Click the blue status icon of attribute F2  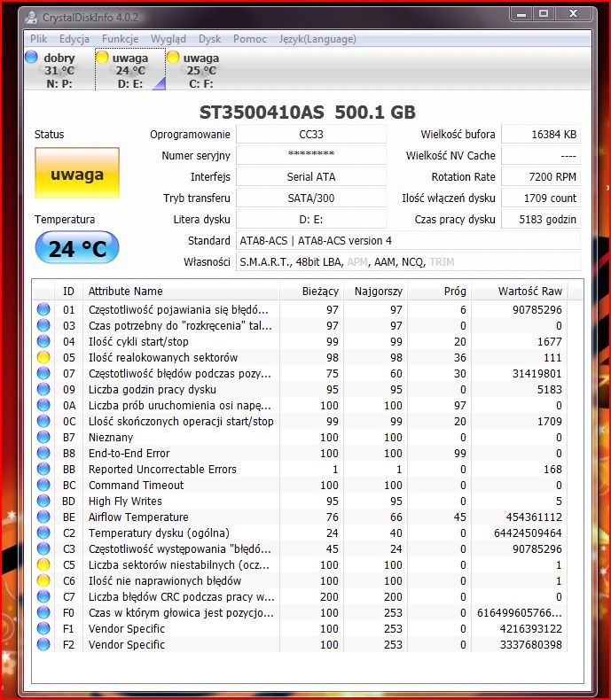coord(43,644)
